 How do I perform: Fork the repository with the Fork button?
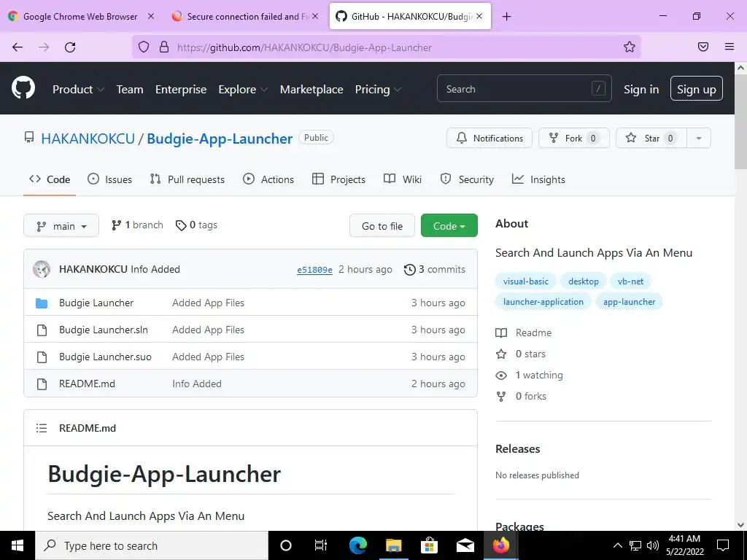tap(573, 138)
